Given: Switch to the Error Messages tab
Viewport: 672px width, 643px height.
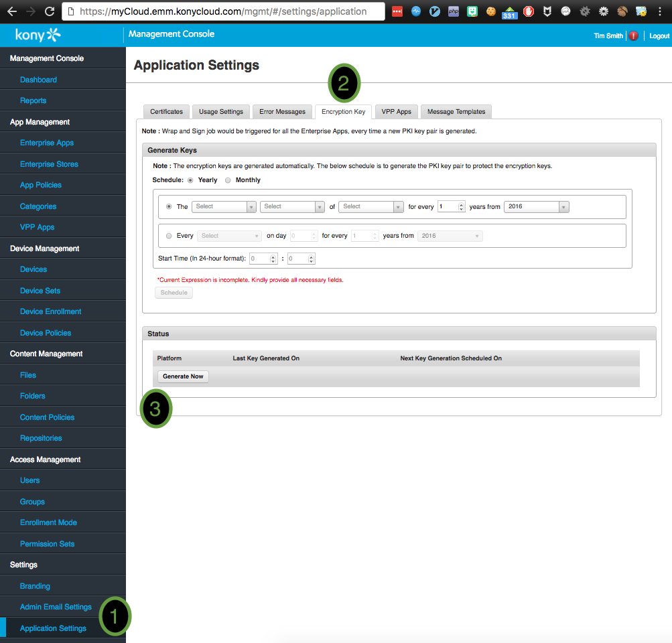Looking at the screenshot, I should tap(282, 112).
